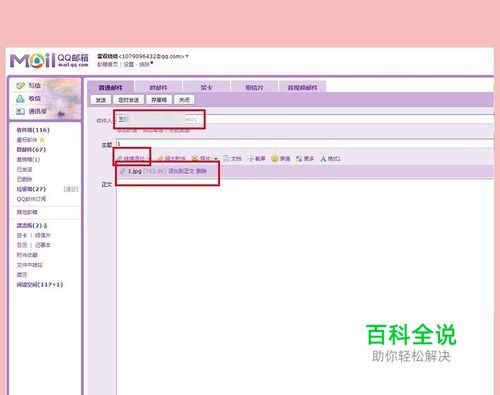Open the 通讯录 contacts icon

(x=20, y=111)
